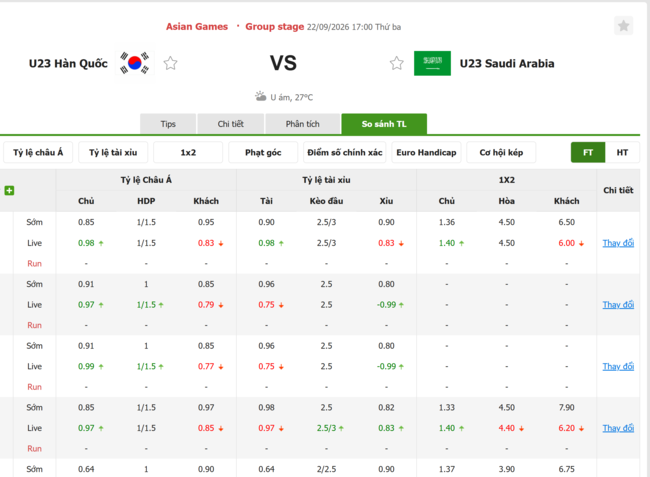Click the 3.90 Hòa odds in last row

pyautogui.click(x=507, y=469)
